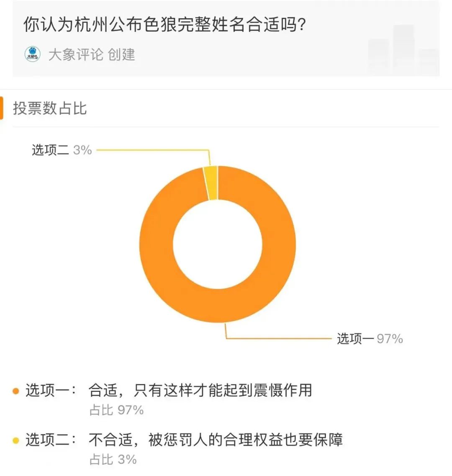Image resolution: width=452 pixels, height=476 pixels.
Task: Click option text 合适，只有这样才能起到震慑作用
Action: 200,390
